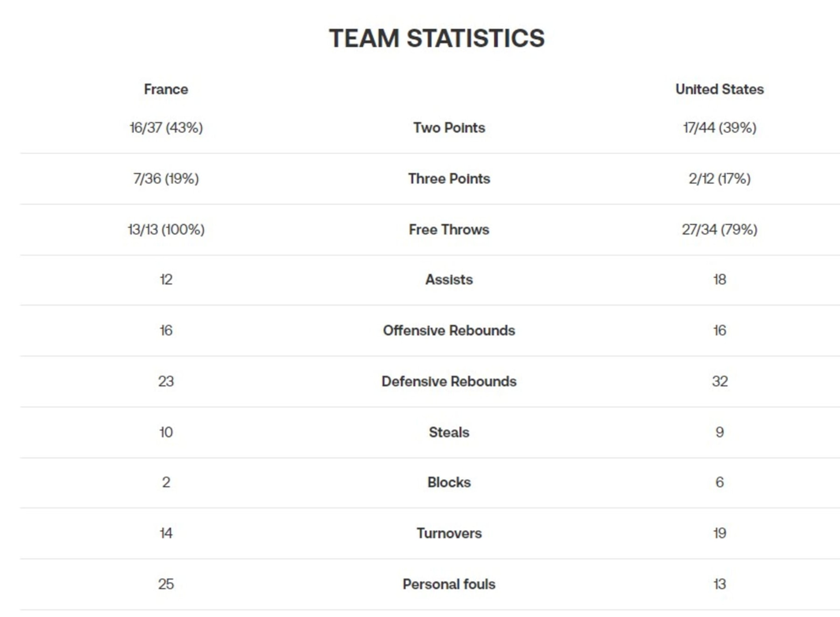
Task: Click the Assists row label
Action: tap(449, 279)
